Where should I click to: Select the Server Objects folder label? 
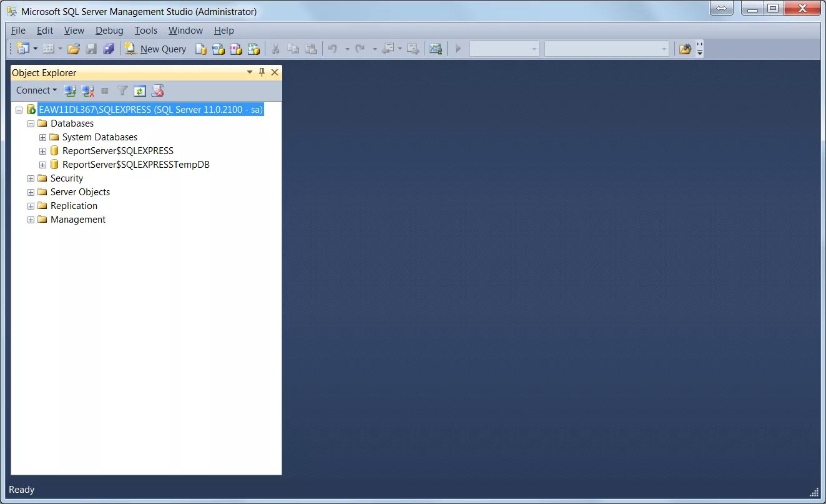tap(80, 192)
